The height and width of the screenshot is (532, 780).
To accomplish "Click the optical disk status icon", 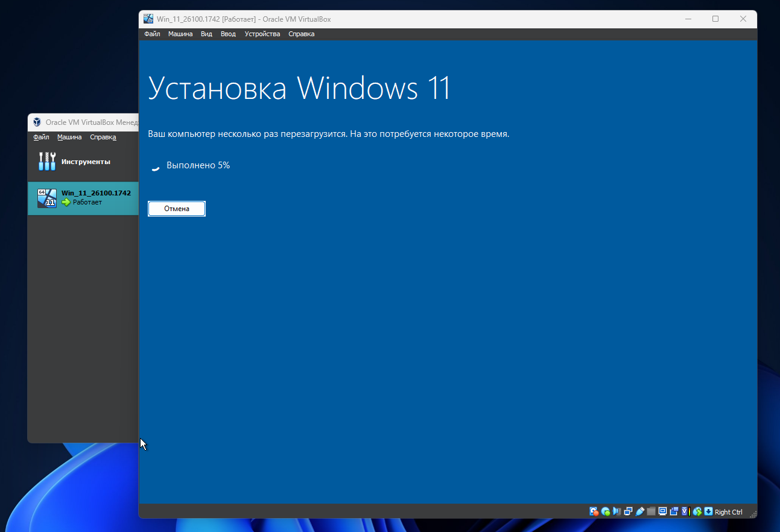I will (x=606, y=511).
